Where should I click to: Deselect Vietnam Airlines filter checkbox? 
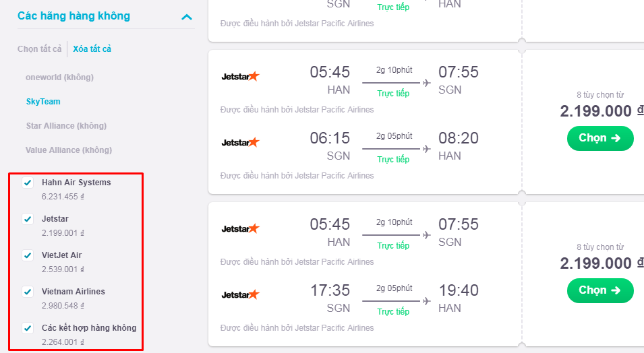click(x=28, y=292)
